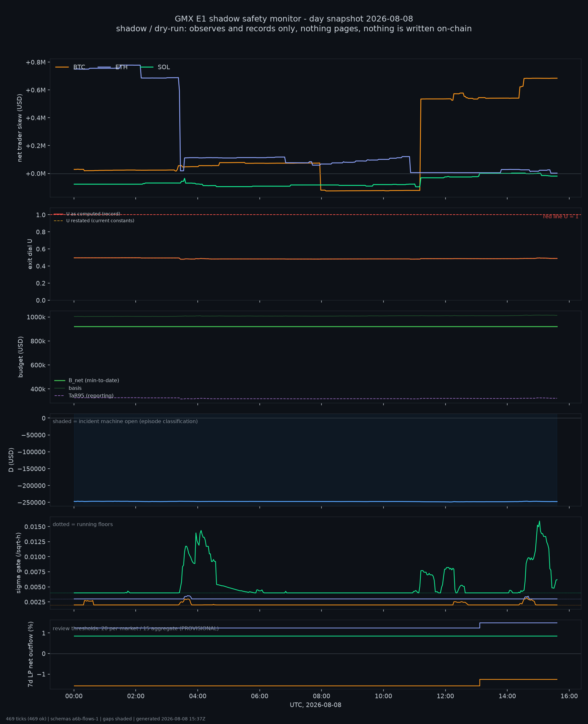This screenshot has width=588, height=724.
Task: Click the "10:00" time axis tick
Action: pos(383,696)
